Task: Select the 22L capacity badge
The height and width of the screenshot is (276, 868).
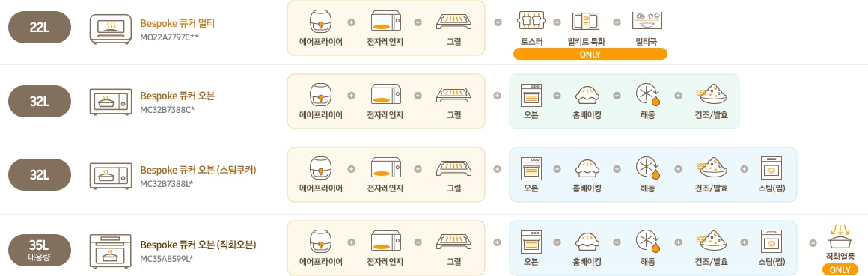Action: pos(40,27)
